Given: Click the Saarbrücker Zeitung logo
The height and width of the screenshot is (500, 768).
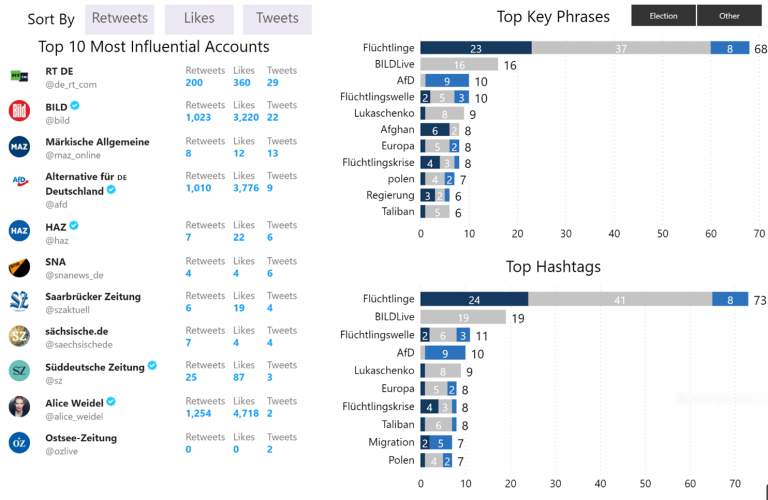Looking at the screenshot, I should [19, 302].
